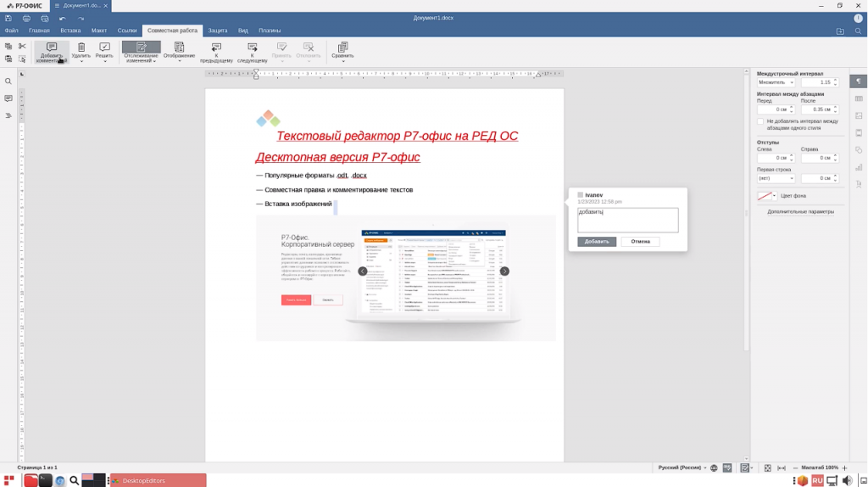Click the Copy icon in the ribbon
Viewport: 868px width, 487px height.
(8, 47)
